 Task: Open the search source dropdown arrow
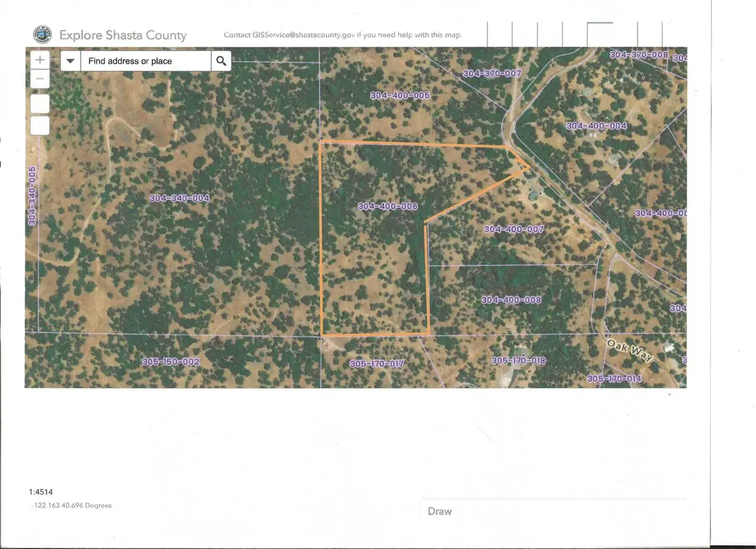tap(70, 61)
